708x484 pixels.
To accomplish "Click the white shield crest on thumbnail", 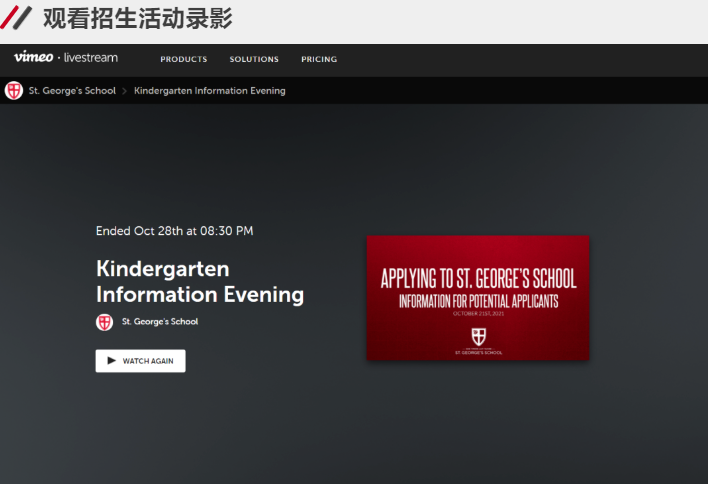I will coord(478,335).
